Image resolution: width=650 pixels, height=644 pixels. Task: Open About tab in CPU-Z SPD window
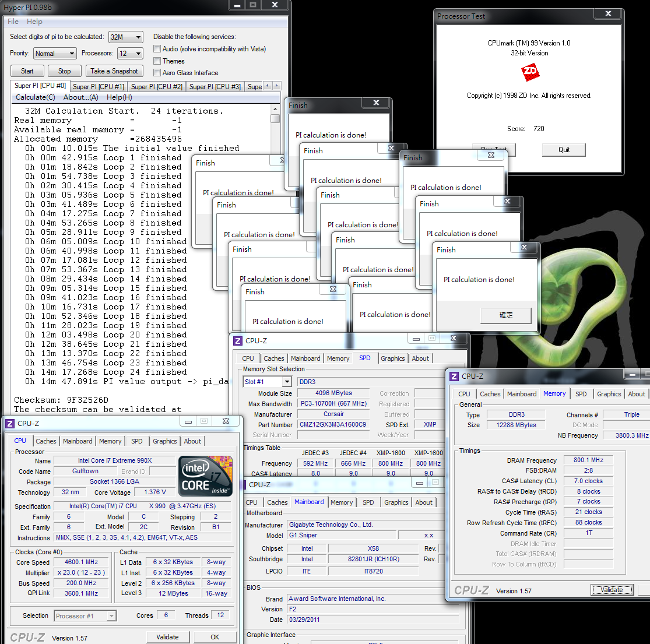pos(420,358)
